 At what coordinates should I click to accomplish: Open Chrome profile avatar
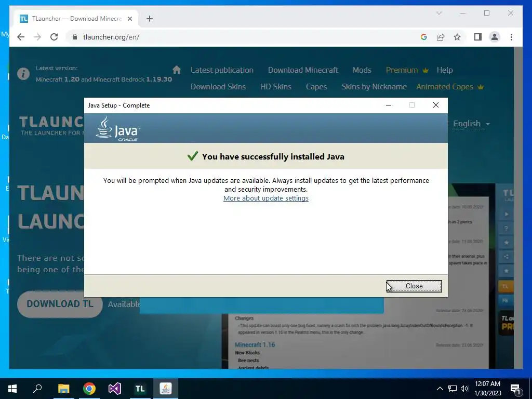[x=495, y=37]
